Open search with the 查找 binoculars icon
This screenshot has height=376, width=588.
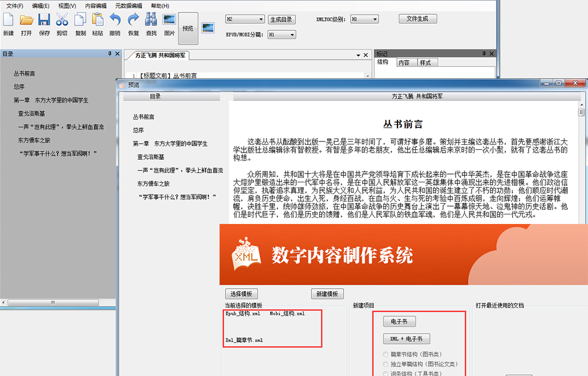151,20
